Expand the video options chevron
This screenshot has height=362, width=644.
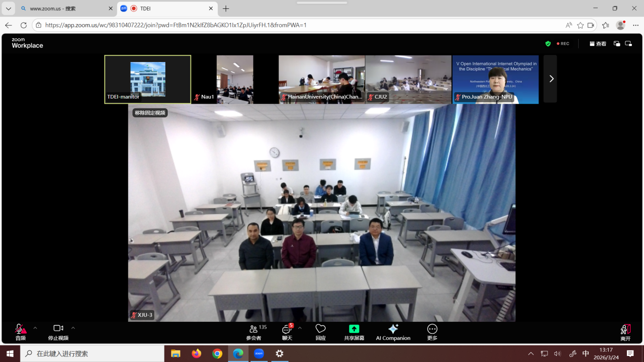pyautogui.click(x=73, y=328)
